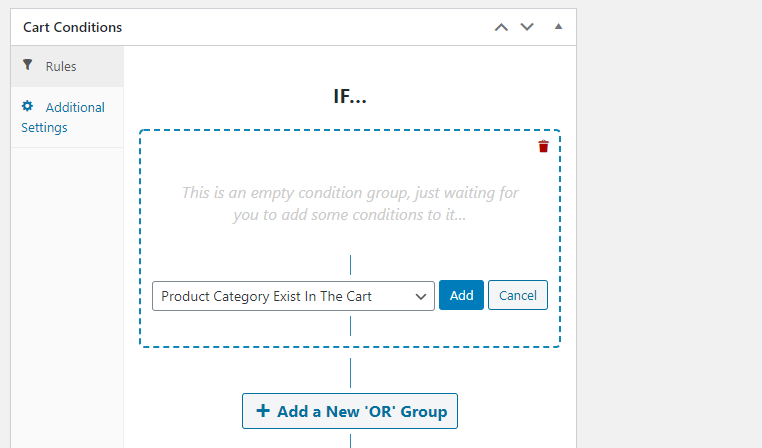This screenshot has height=448, width=762.
Task: Click the Add button
Action: coord(461,295)
